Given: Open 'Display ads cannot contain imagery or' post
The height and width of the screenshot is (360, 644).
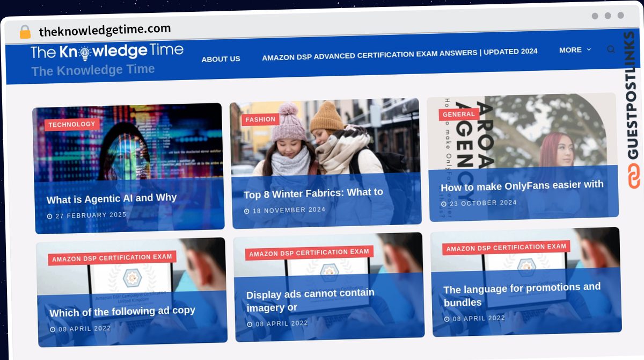Looking at the screenshot, I should [310, 300].
